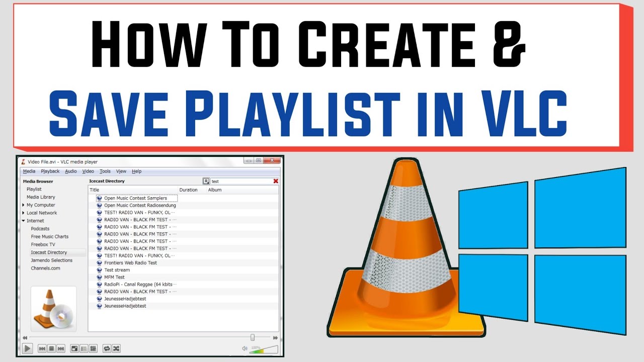Select Podcasts under Internet
This screenshot has width=644, height=362.
40,229
